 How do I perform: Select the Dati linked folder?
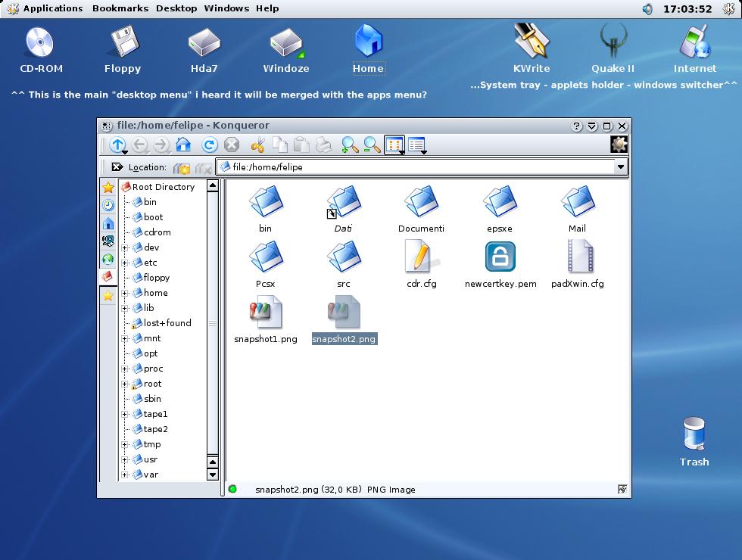344,209
